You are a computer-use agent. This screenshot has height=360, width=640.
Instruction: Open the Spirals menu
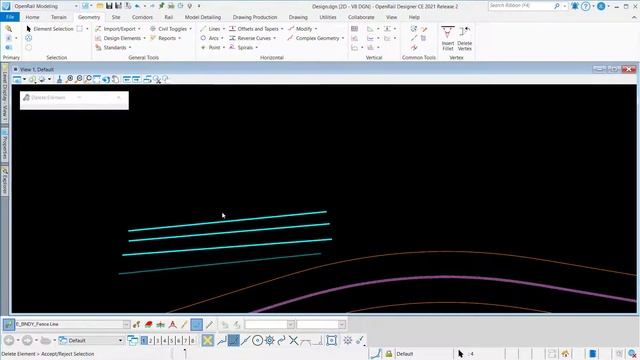243,47
